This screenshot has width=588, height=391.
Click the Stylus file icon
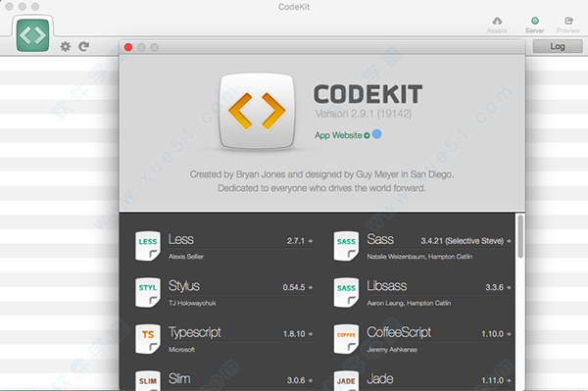[147, 292]
